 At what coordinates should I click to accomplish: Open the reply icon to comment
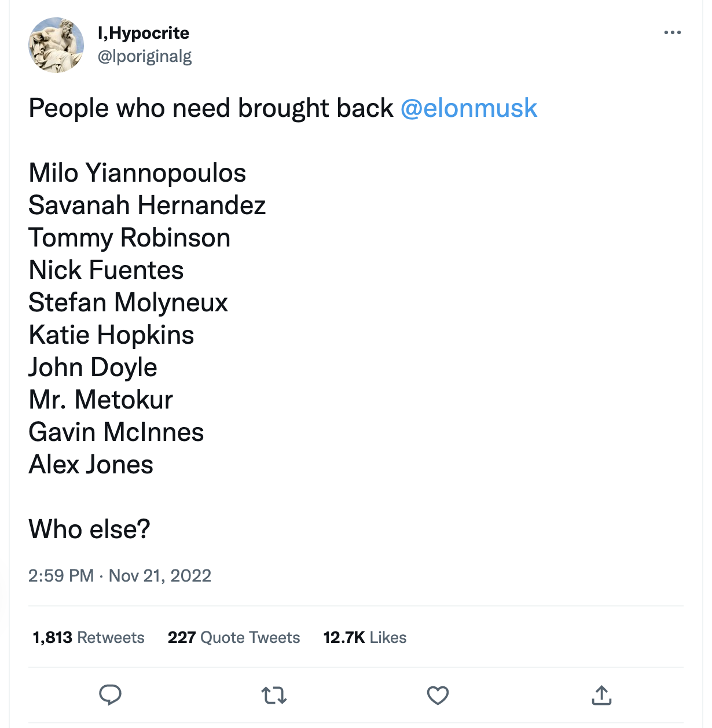point(110,696)
